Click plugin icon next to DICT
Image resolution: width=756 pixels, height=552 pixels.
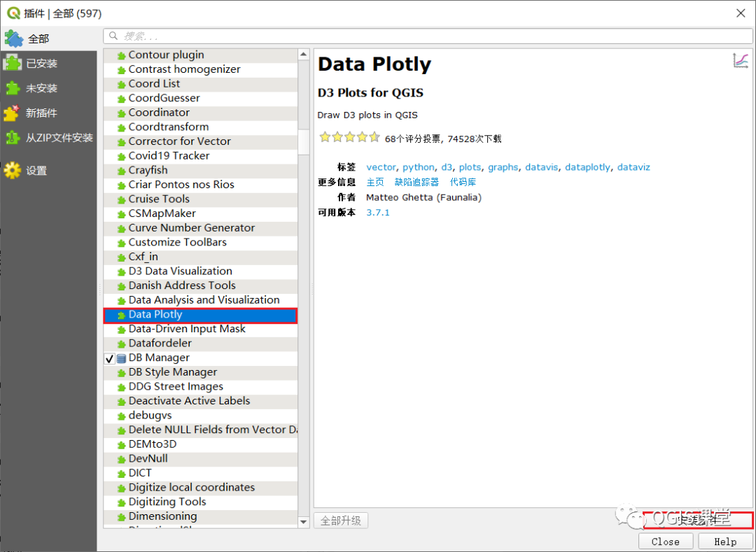point(122,474)
